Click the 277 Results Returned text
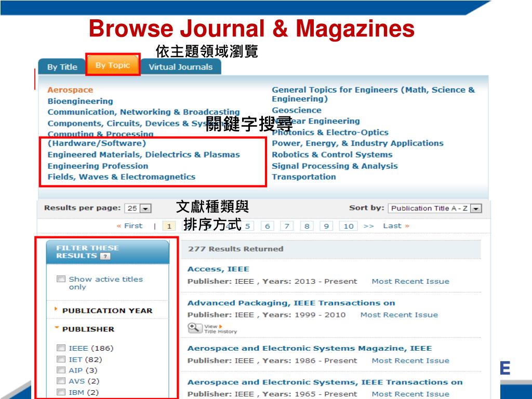This screenshot has height=399, width=532. click(236, 249)
